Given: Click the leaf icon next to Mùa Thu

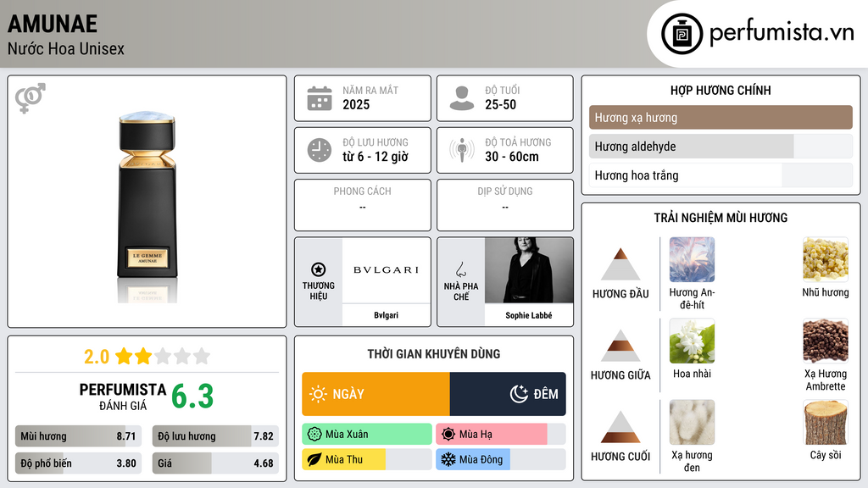Looking at the screenshot, I should click(314, 460).
